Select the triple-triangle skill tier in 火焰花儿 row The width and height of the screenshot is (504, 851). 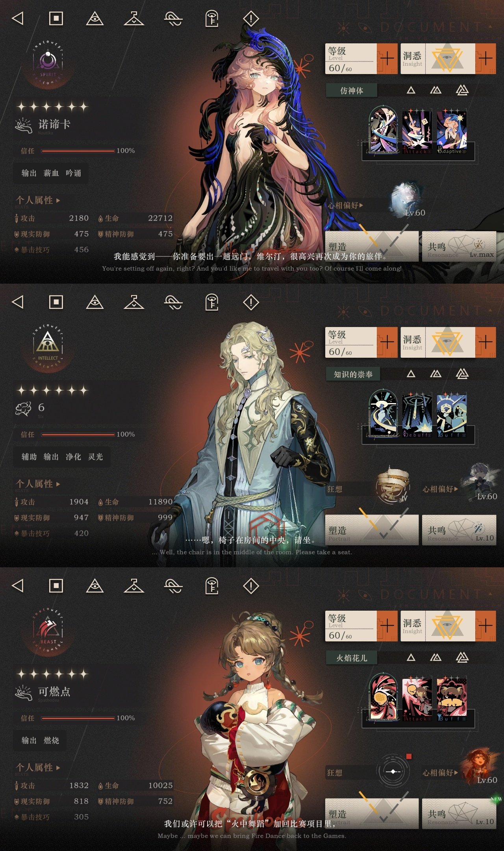coord(462,657)
